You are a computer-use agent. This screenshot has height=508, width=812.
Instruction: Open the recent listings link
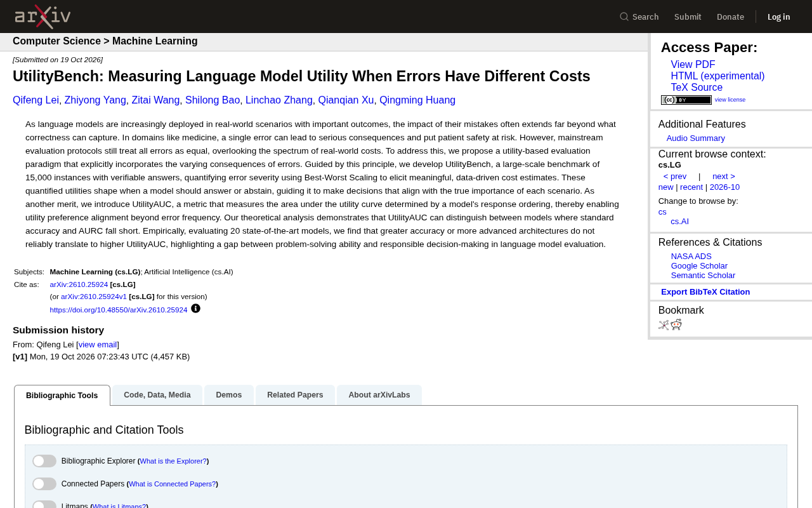[691, 187]
